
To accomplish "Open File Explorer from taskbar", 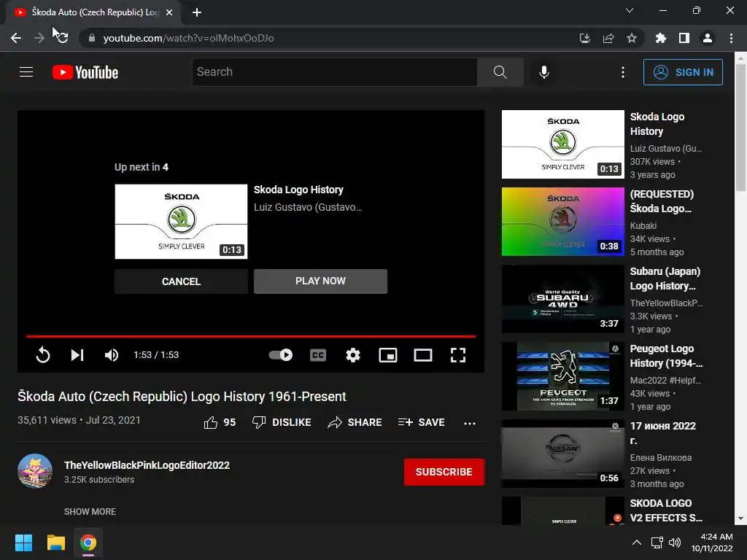I will click(55, 542).
